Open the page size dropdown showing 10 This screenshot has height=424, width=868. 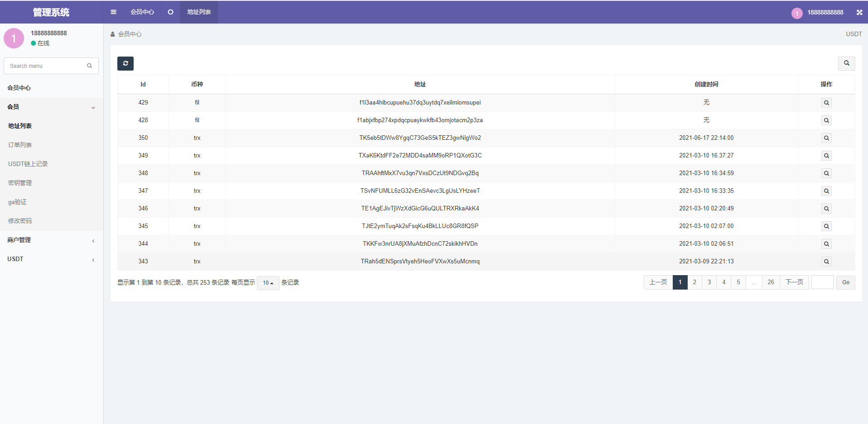[x=268, y=283]
